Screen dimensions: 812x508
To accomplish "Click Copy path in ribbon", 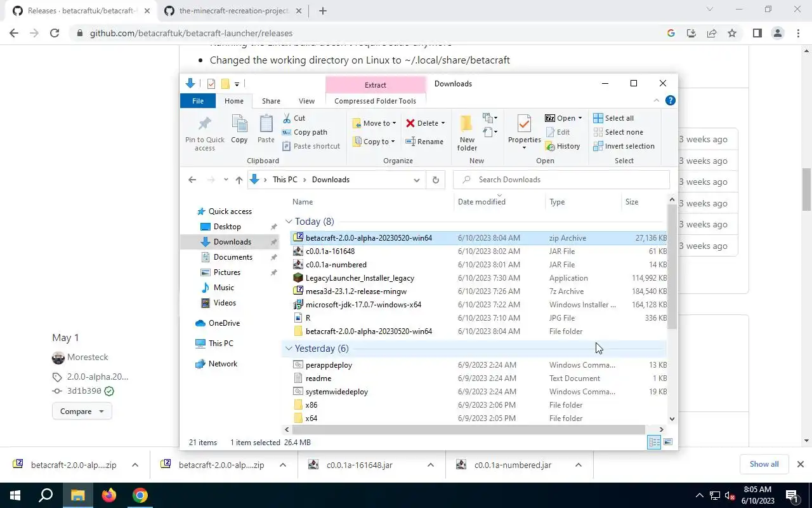I will [304, 132].
